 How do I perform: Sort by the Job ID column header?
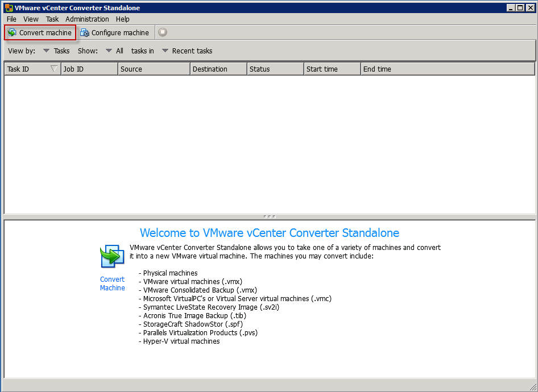[x=89, y=69]
